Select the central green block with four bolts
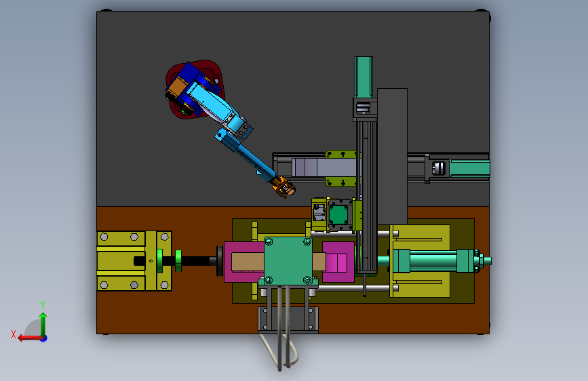The height and width of the screenshot is (381, 588). [x=288, y=260]
